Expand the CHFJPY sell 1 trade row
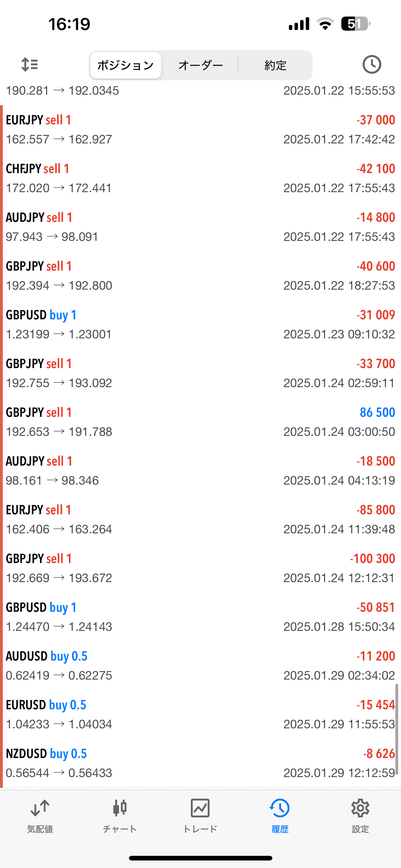 pos(200,178)
